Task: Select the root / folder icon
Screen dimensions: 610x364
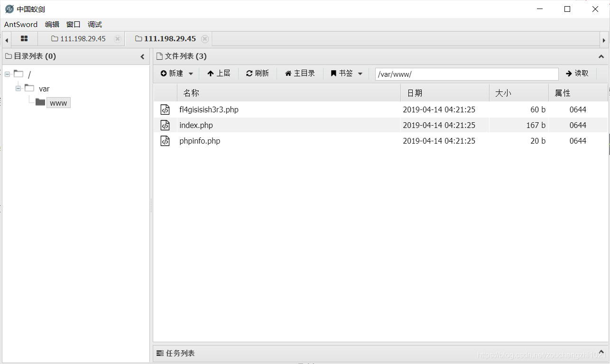Action: point(18,73)
